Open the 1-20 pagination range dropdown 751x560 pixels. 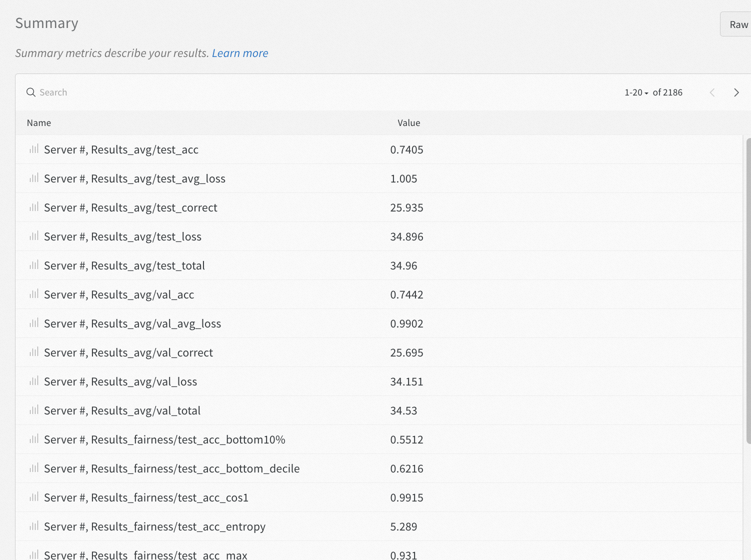pos(636,92)
